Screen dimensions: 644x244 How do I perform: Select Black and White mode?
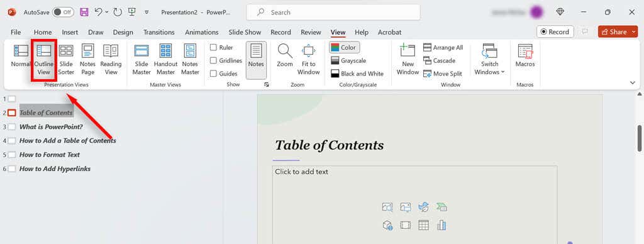click(x=357, y=74)
